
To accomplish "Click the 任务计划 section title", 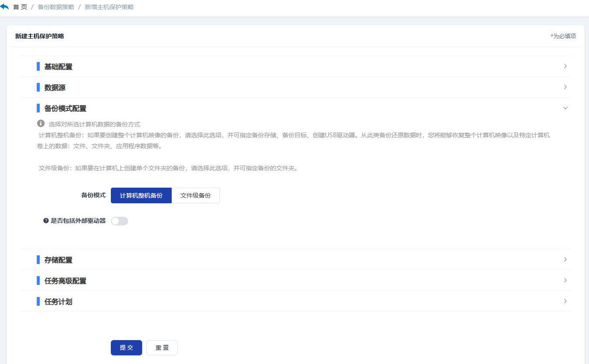I will 58,302.
